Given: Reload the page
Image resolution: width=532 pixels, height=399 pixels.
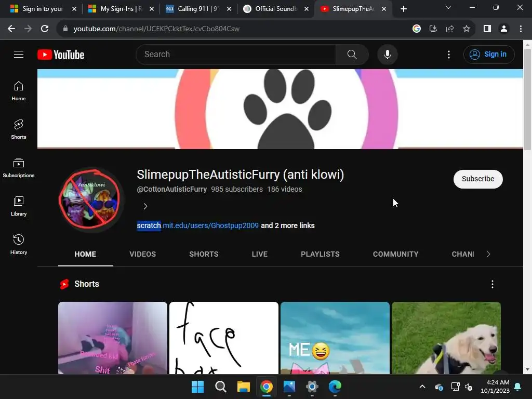Looking at the screenshot, I should 45,29.
